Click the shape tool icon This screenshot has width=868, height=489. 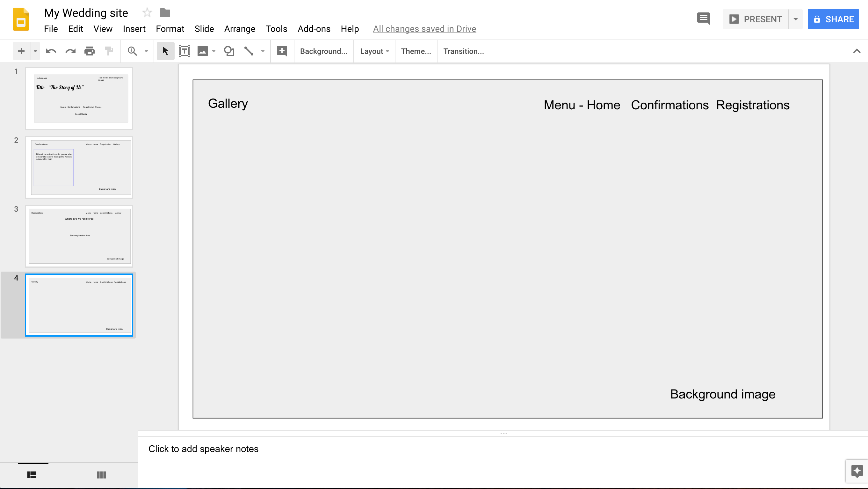pyautogui.click(x=229, y=51)
